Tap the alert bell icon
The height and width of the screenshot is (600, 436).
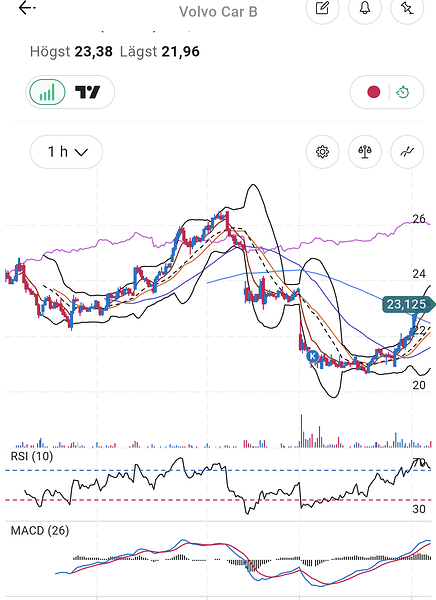(x=365, y=8)
